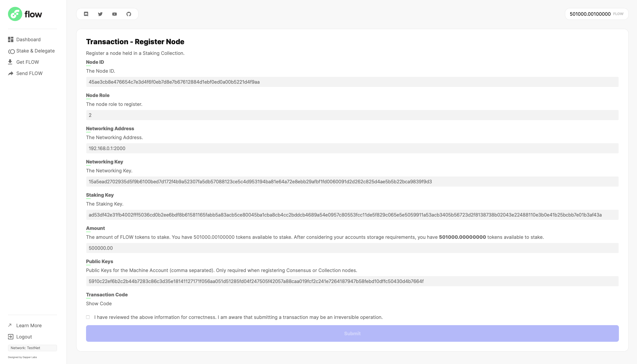Image resolution: width=637 pixels, height=364 pixels.
Task: Click the Logout exit icon
Action: click(11, 337)
